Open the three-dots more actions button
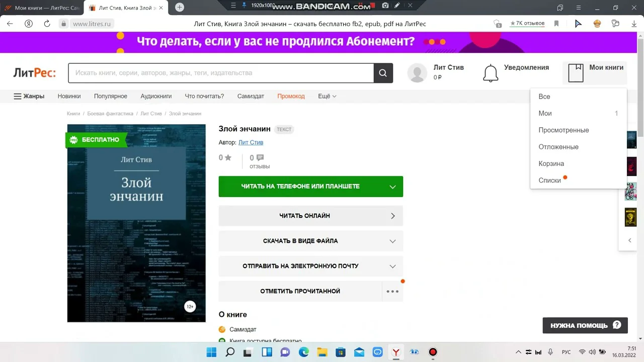The height and width of the screenshot is (362, 644). point(392,292)
